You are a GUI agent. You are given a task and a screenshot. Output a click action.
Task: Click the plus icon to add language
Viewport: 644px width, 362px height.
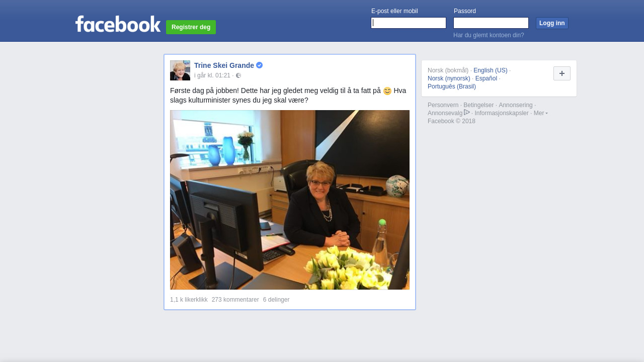562,73
